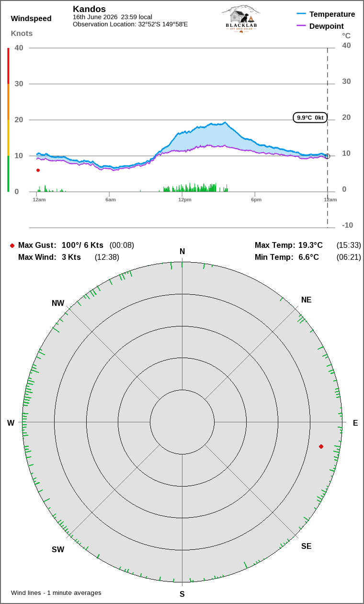Click the afternoon temperature peak on graph
Image resolution: width=364 pixels, height=604 pixels.
225,123
